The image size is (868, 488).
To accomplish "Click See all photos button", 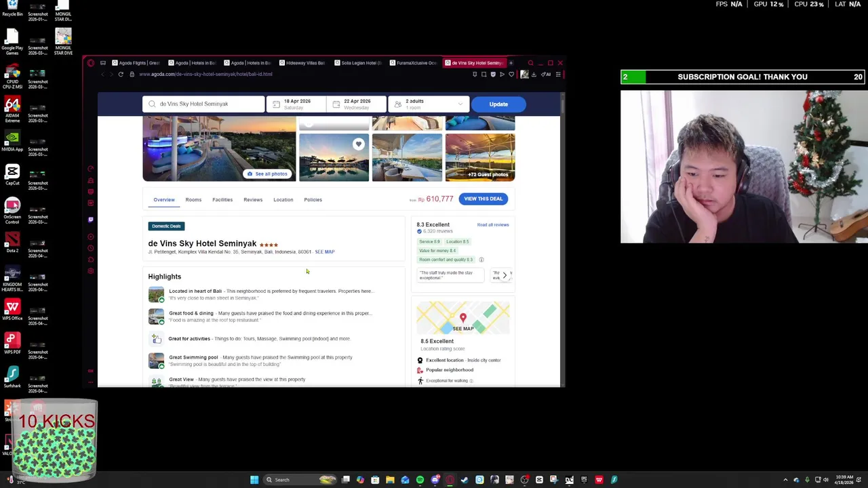I will [x=267, y=174].
